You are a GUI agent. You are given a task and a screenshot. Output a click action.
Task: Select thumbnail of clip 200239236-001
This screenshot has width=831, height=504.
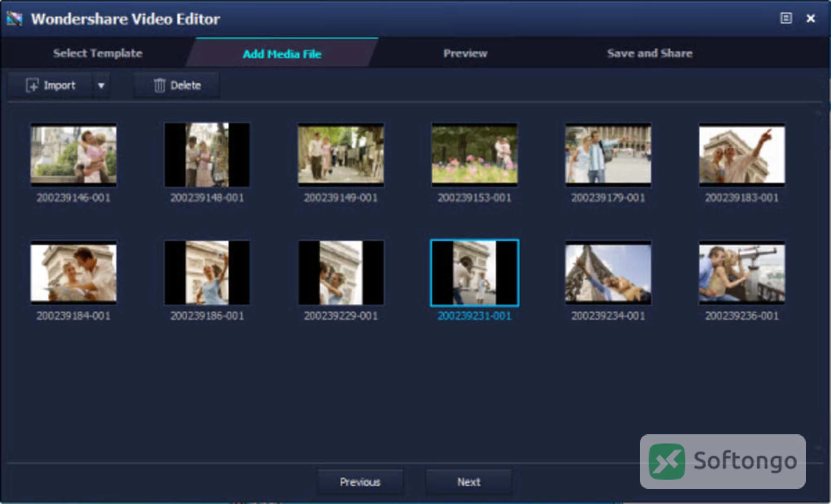(742, 273)
